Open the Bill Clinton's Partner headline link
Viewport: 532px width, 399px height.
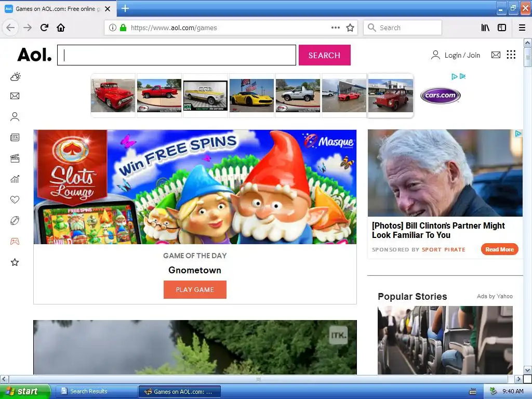[438, 230]
